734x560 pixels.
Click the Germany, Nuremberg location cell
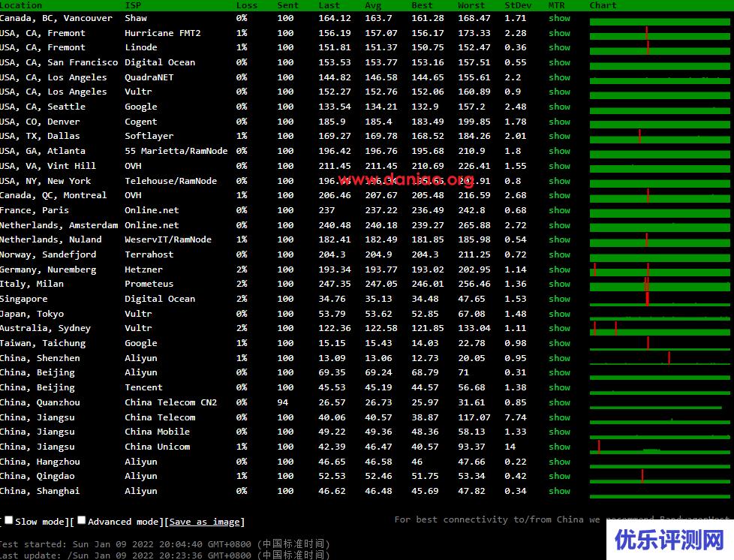[x=48, y=269]
